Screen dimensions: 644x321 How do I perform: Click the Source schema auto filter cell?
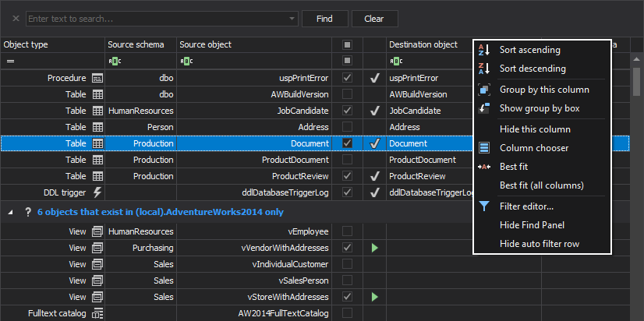(x=141, y=62)
